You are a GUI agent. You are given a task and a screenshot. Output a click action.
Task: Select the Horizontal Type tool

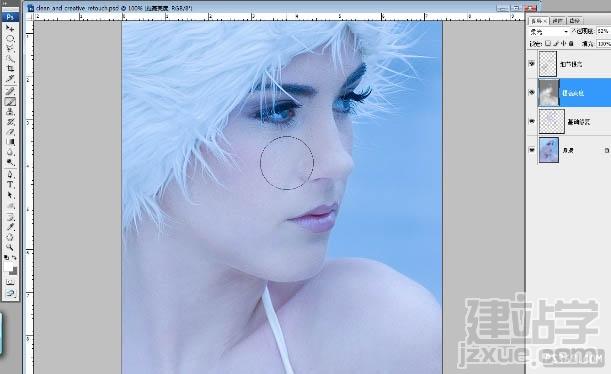10,185
